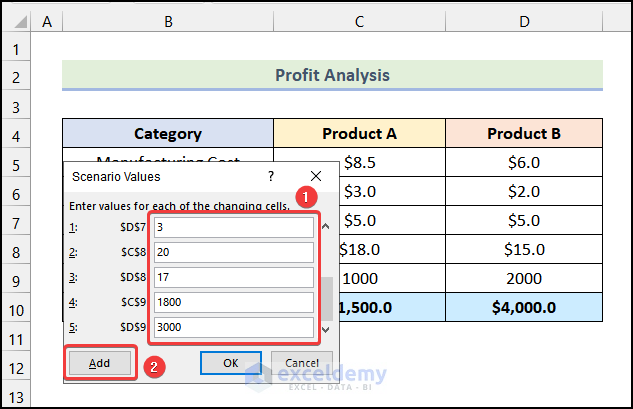This screenshot has width=633, height=409.
Task: Focus the $D$7 value input field
Action: click(233, 228)
